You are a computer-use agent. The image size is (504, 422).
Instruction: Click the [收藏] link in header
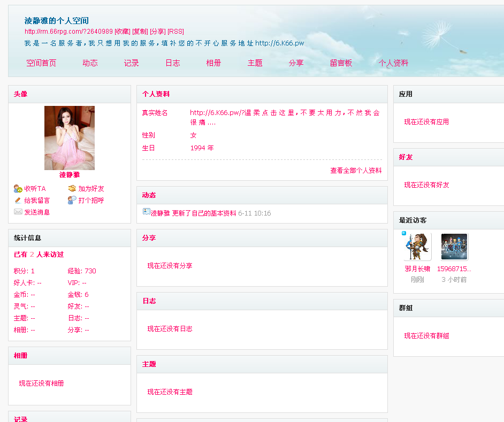(x=123, y=32)
